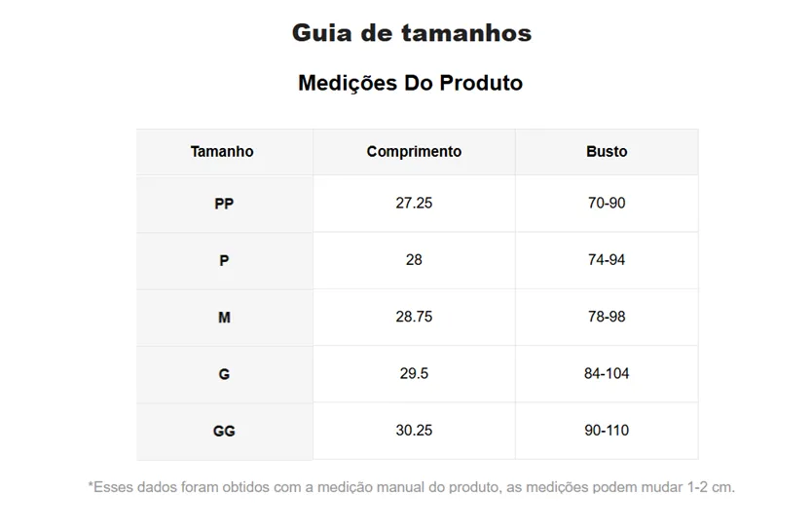Select the Comprimento column header
Viewport: 812px width, 531px height.
(414, 152)
